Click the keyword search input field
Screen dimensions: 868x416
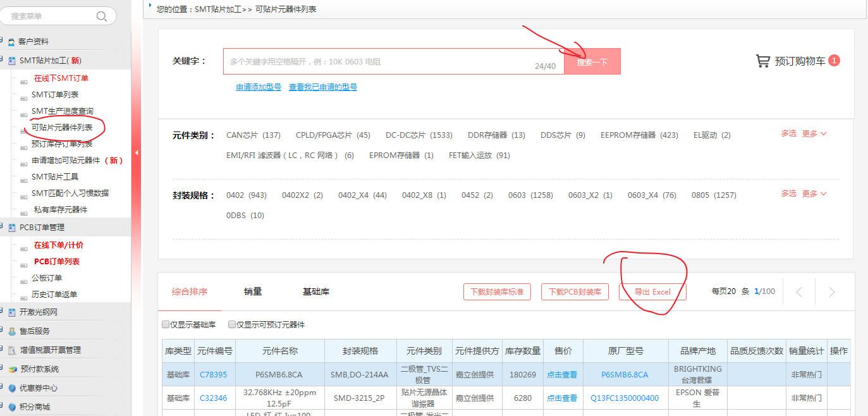pos(379,62)
